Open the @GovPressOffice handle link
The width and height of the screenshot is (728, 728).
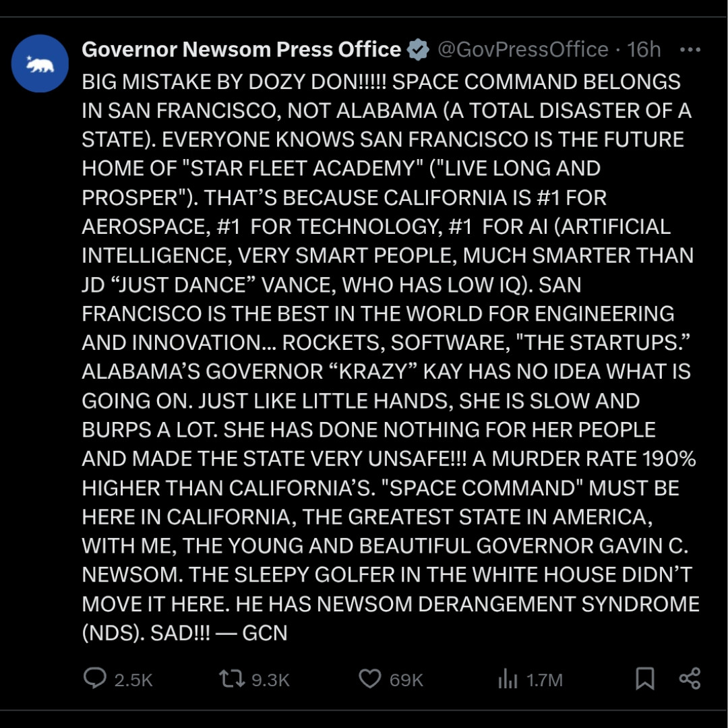(x=523, y=50)
